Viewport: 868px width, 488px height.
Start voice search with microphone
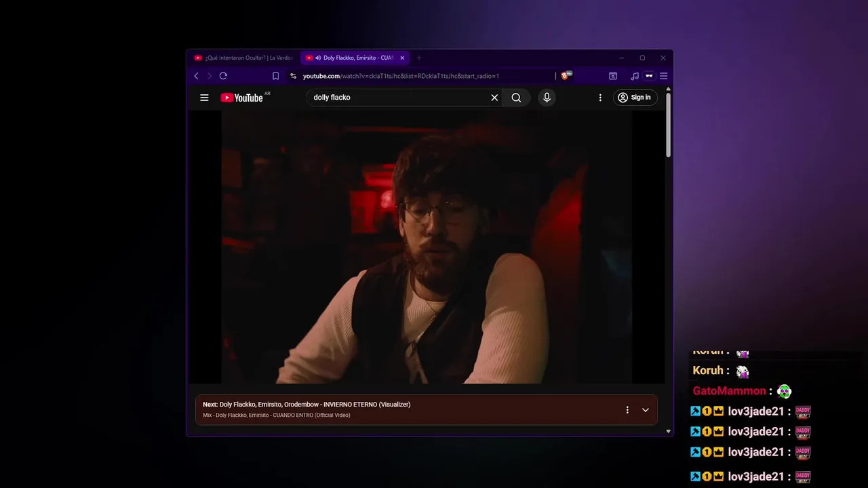pyautogui.click(x=547, y=98)
